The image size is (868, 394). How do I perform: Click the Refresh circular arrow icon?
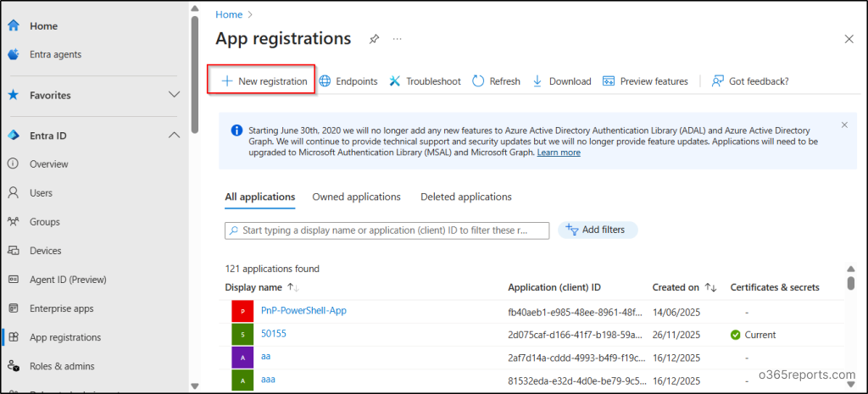tap(478, 80)
